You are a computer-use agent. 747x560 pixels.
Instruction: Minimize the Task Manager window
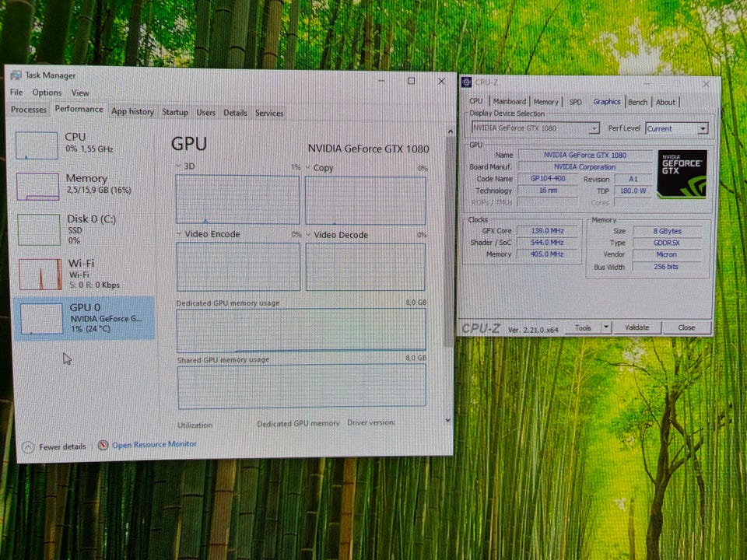(381, 80)
